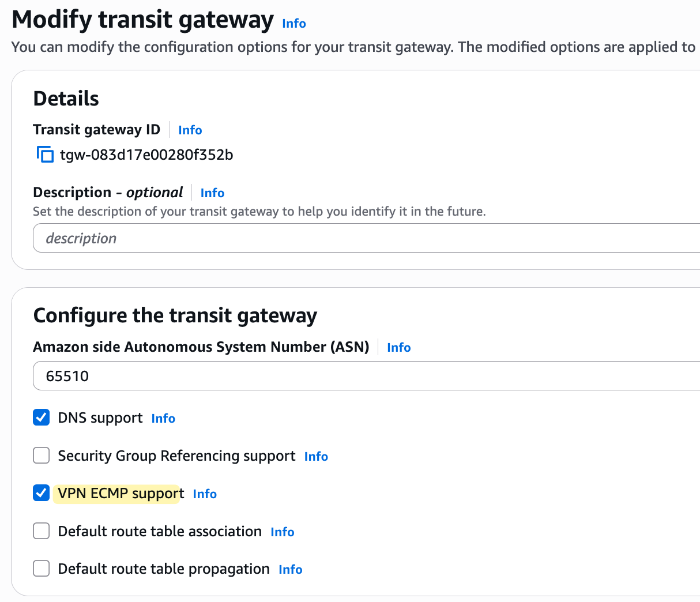700x602 pixels.
Task: Click Info beside Default route table association
Action: (282, 532)
